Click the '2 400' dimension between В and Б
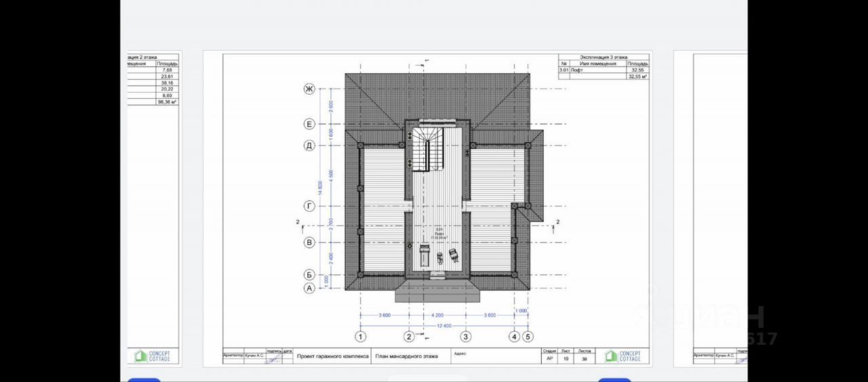Viewport: 868px width, 382px height. point(332,258)
